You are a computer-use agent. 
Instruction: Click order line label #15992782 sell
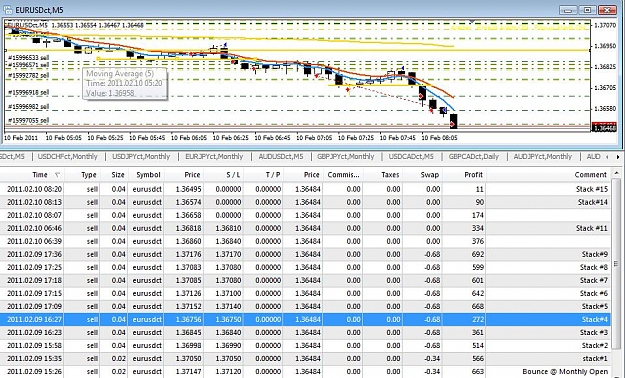28,75
